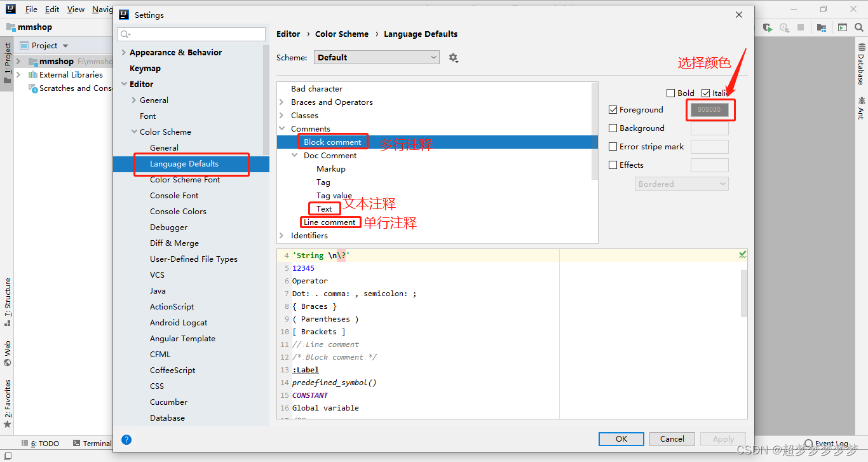868x462 pixels.
Task: Collapse the Editor settings section
Action: (123, 85)
